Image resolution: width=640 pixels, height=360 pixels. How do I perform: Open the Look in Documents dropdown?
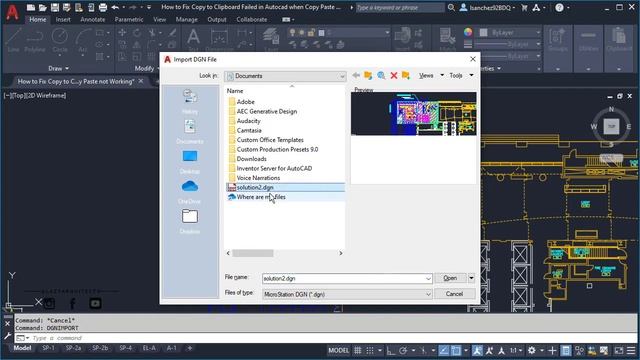285,76
